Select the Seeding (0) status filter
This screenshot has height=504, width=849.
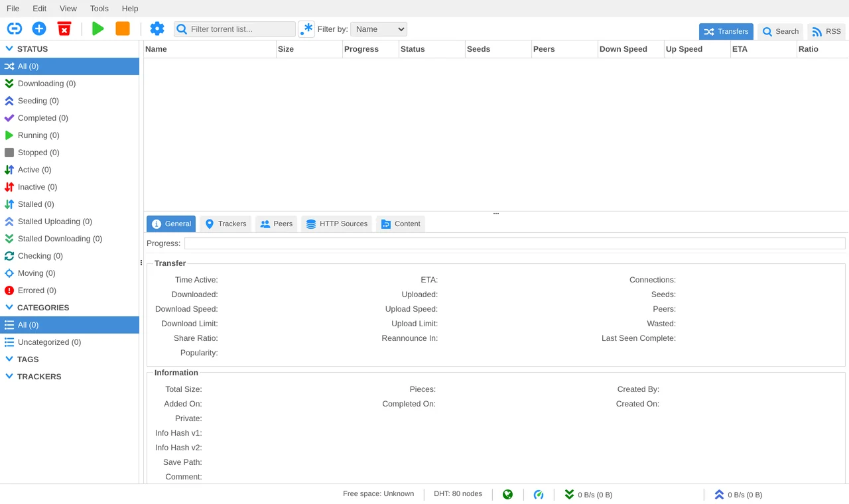pyautogui.click(x=70, y=101)
